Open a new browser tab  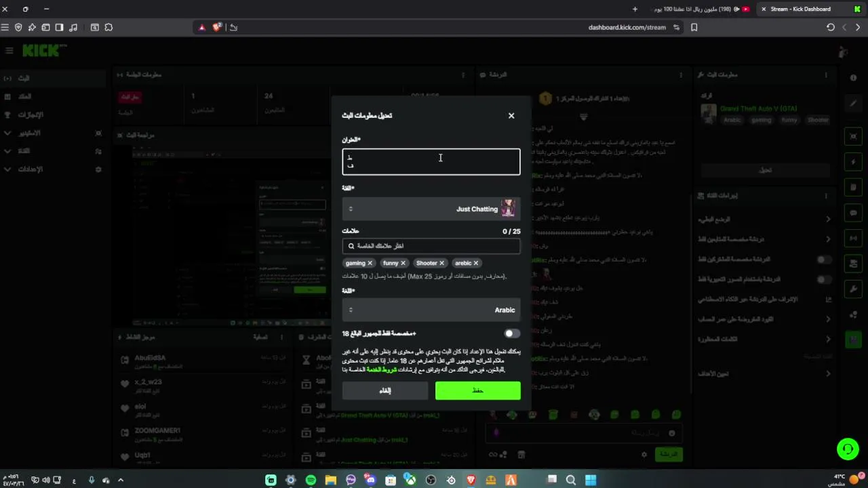coord(635,9)
